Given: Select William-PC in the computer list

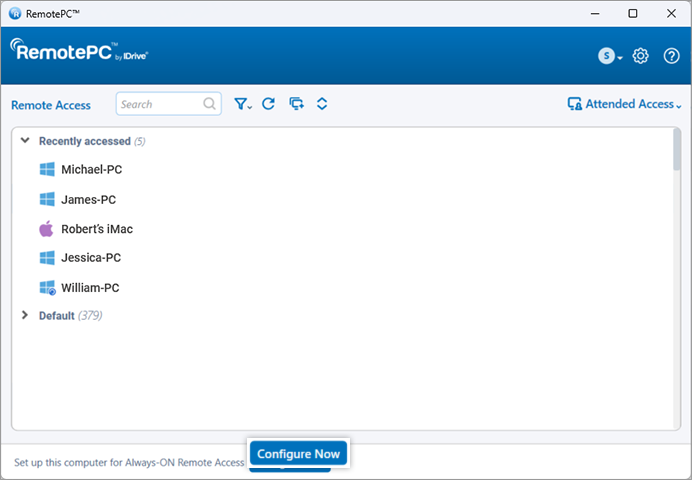Looking at the screenshot, I should [90, 288].
